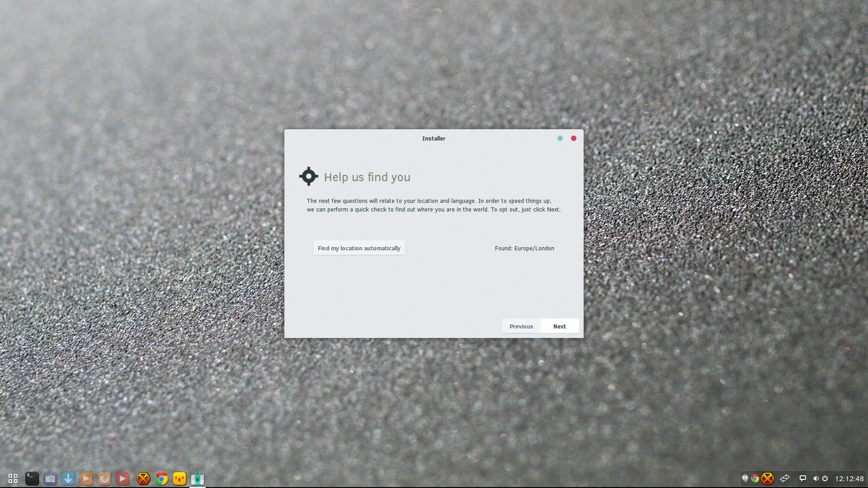The image size is (868, 488).
Task: Click the "Help us find you" heading
Action: [367, 177]
